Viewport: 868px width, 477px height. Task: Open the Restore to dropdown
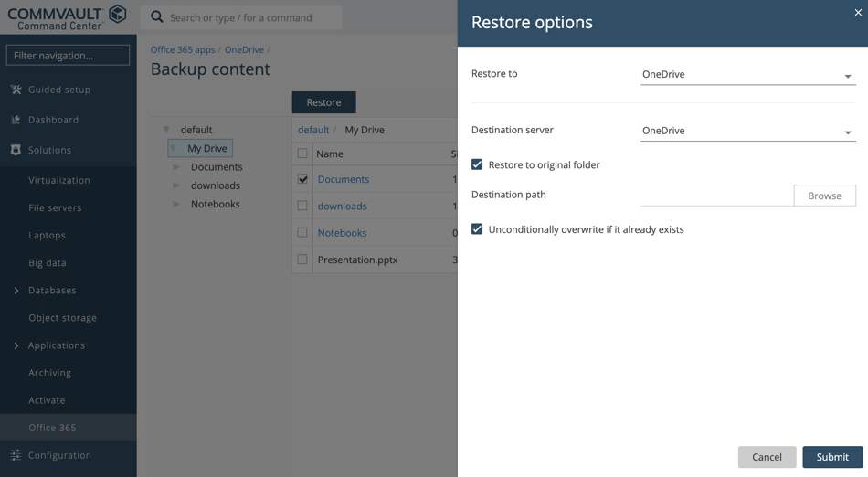tap(748, 75)
